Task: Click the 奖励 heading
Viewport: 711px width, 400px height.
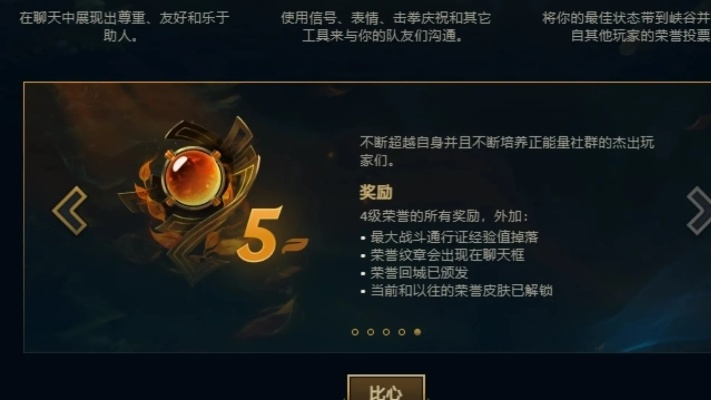Action: point(376,192)
